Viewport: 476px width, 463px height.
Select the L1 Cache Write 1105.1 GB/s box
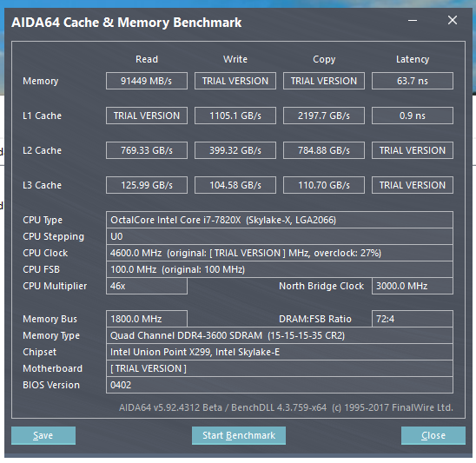coord(235,116)
